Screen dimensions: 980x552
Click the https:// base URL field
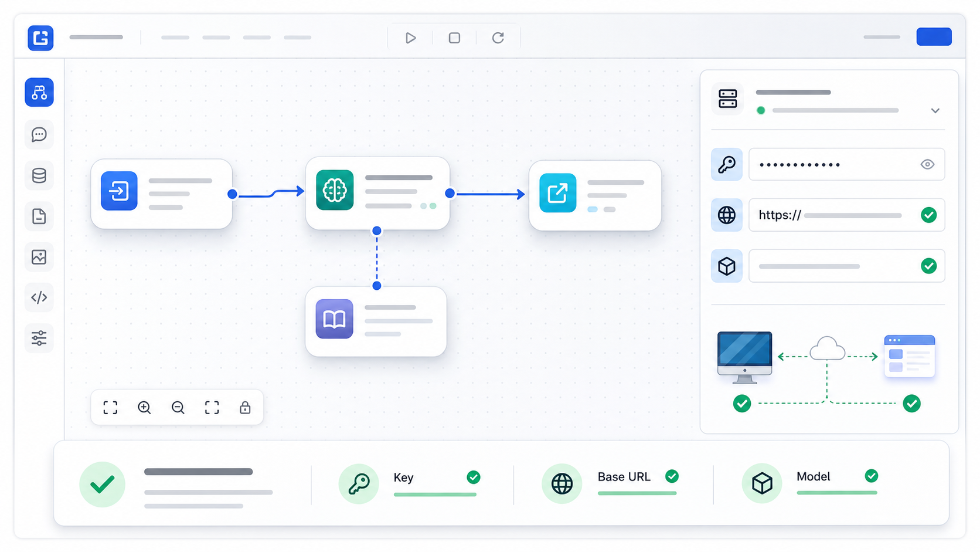coord(846,215)
